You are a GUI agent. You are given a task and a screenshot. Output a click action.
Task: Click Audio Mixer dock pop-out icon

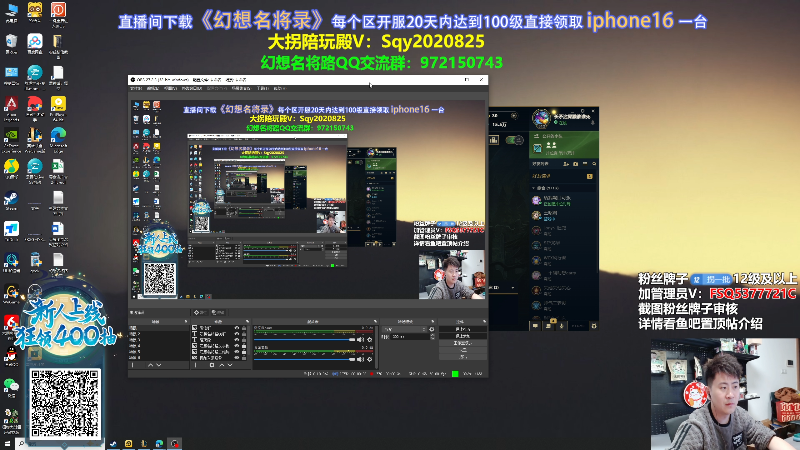point(375,321)
